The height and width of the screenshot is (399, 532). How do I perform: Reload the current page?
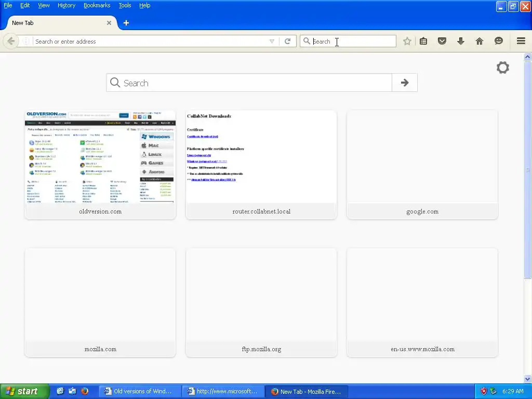point(287,42)
